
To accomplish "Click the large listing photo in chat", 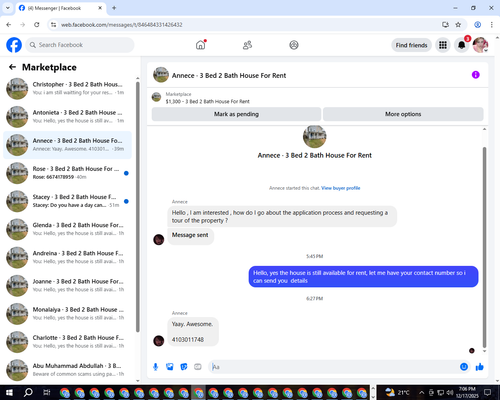I will (315, 136).
